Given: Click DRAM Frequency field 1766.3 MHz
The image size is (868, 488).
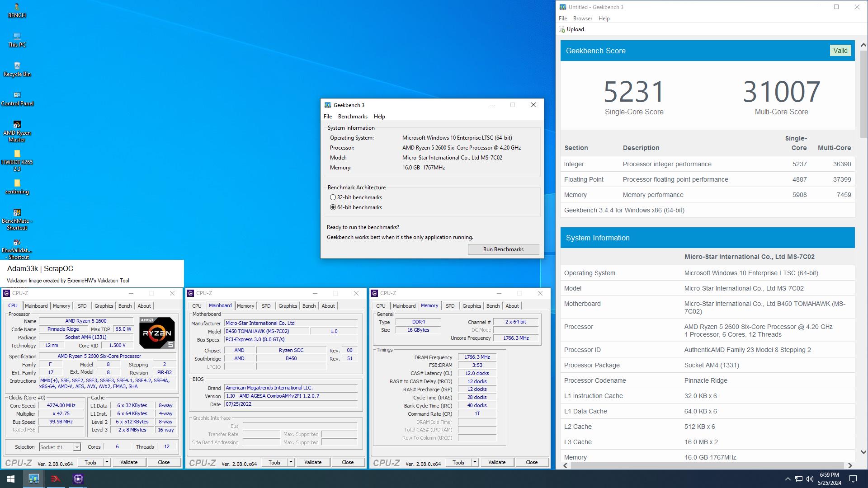Looking at the screenshot, I should 477,357.
